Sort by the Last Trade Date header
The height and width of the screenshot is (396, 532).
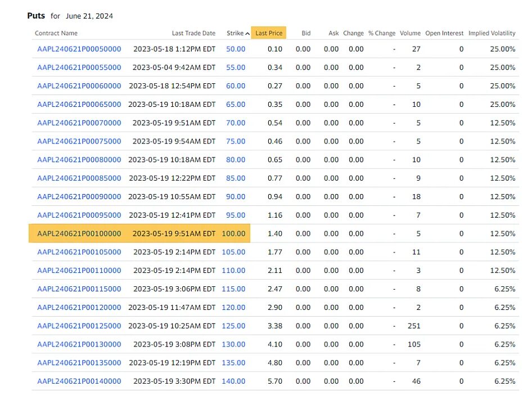click(193, 33)
